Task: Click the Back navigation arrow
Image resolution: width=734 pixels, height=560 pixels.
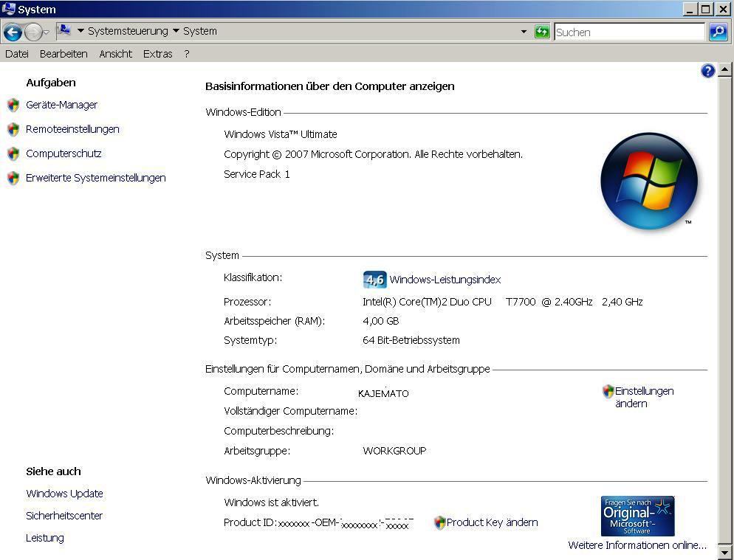Action: click(13, 32)
